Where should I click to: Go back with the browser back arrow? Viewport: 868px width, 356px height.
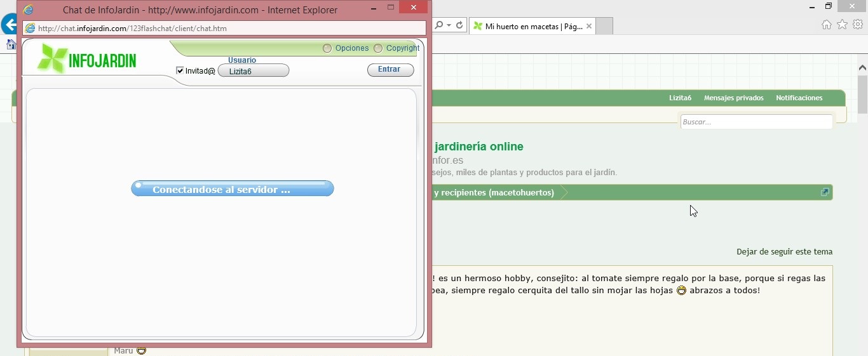8,25
